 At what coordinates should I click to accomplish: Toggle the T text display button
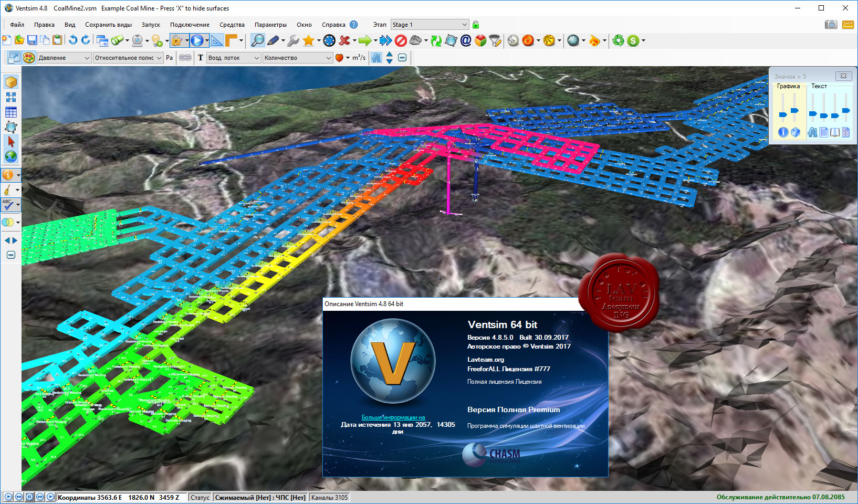200,58
